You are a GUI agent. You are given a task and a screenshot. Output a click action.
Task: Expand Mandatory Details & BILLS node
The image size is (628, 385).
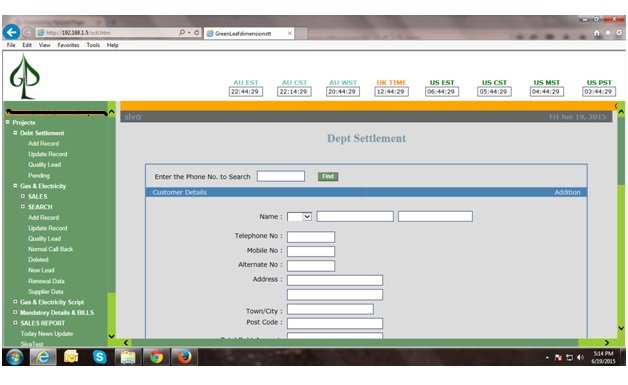(15, 312)
